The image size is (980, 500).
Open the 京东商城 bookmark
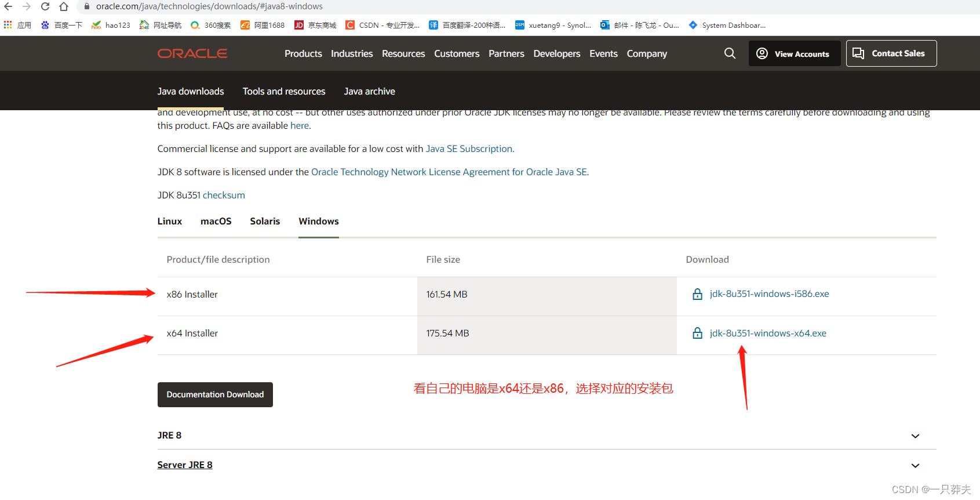(315, 25)
